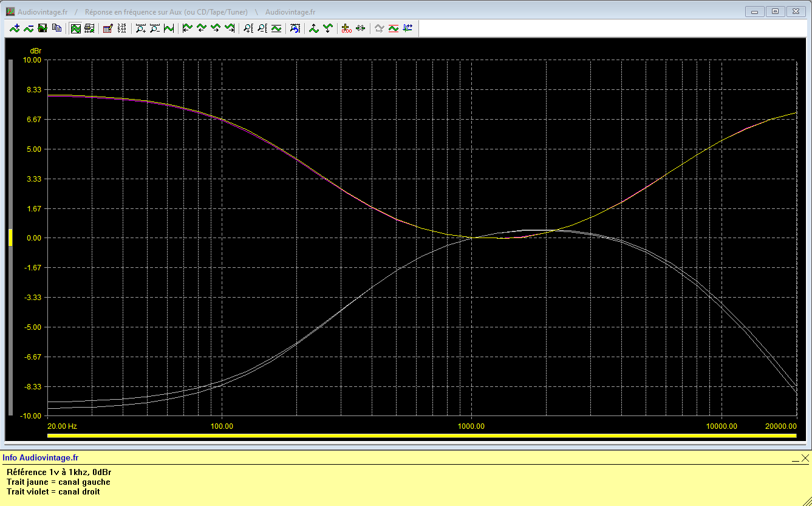Show full frequency range icon with bracketed wave

coord(169,28)
